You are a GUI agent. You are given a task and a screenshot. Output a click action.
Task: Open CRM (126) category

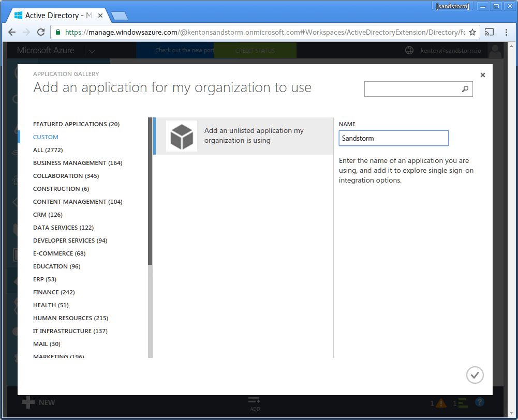[x=48, y=215]
